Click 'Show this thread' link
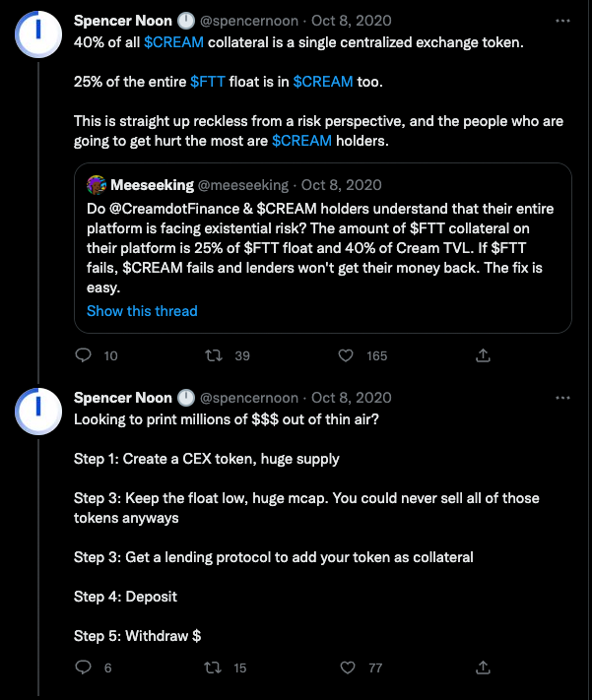This screenshot has width=592, height=700. (x=142, y=311)
